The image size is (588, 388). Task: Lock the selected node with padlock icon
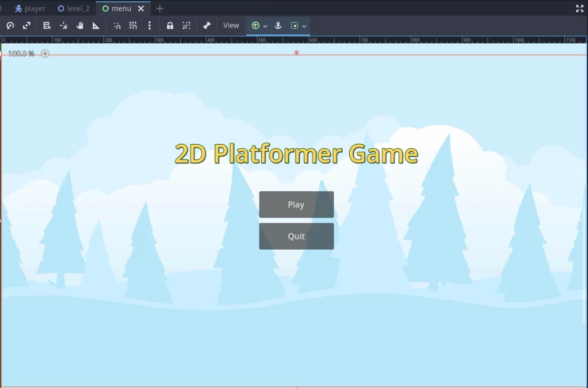point(170,25)
